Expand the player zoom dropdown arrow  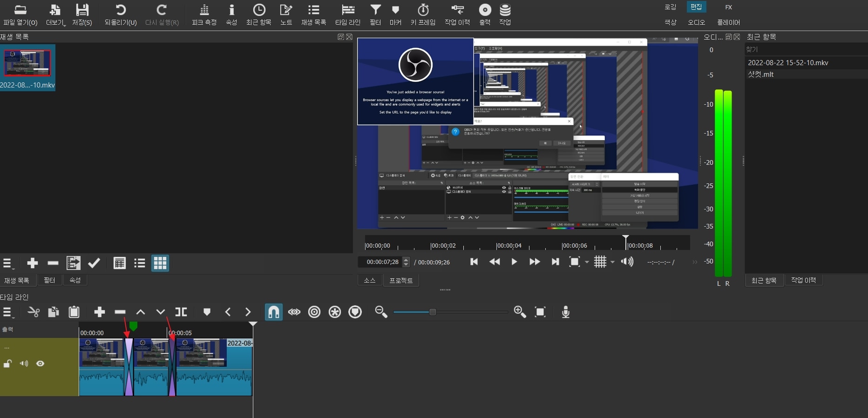pos(587,262)
